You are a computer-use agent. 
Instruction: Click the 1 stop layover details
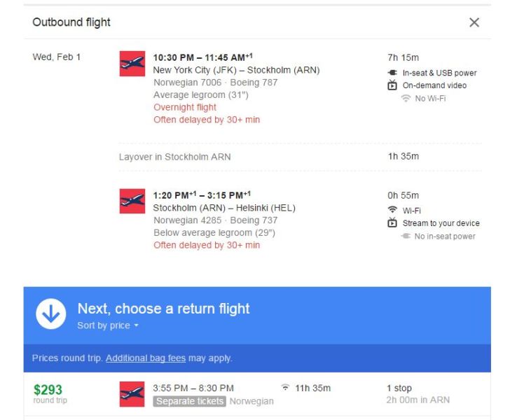tap(399, 388)
